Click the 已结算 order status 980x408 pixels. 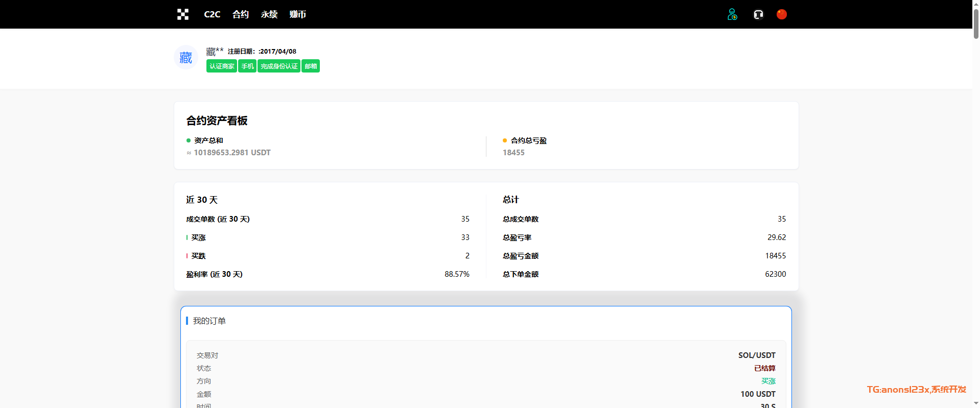tap(764, 368)
